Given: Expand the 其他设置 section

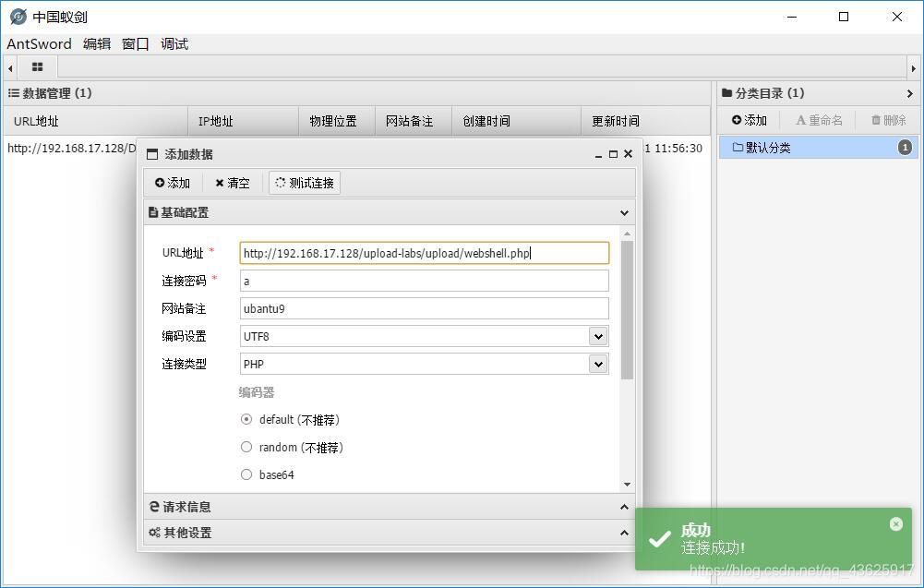Looking at the screenshot, I should click(x=624, y=533).
